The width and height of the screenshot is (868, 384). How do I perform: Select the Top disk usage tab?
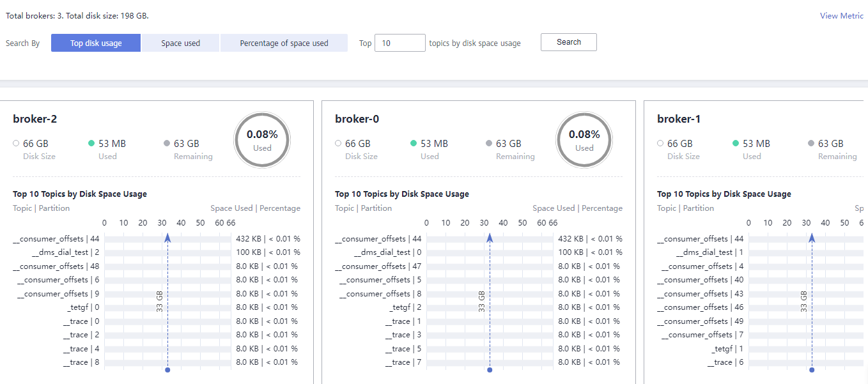(x=96, y=43)
